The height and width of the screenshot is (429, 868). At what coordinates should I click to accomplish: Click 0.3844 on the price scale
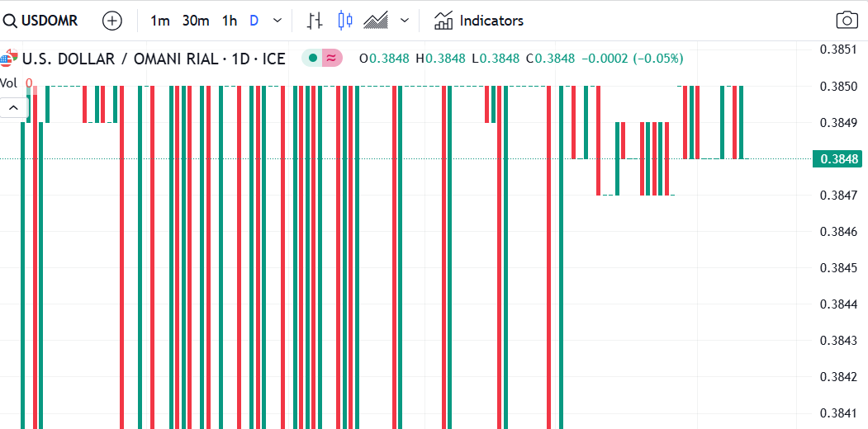[x=839, y=304]
